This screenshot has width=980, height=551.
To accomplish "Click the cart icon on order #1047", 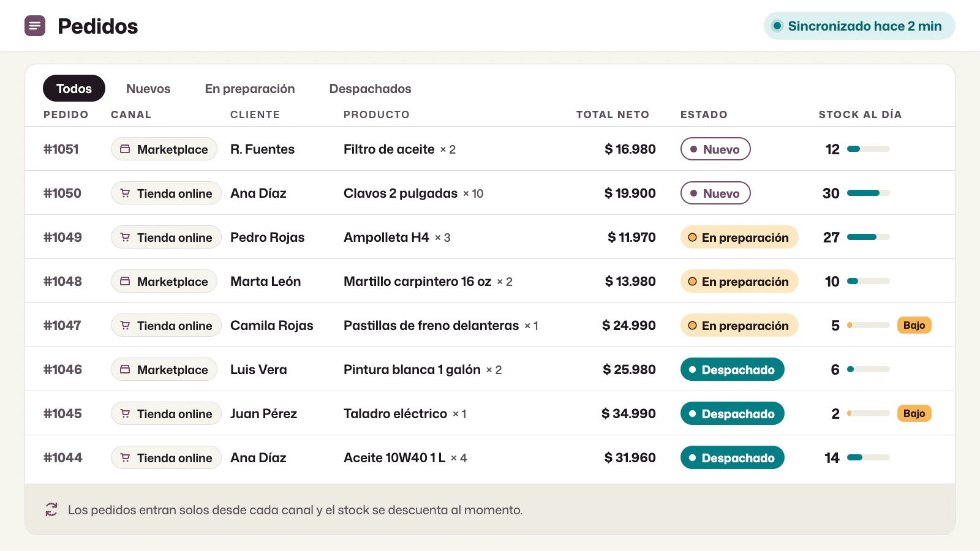I will [125, 325].
